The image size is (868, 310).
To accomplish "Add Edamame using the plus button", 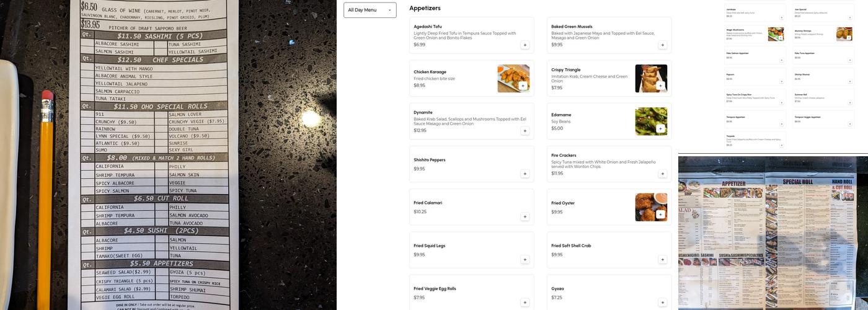I will (660, 128).
